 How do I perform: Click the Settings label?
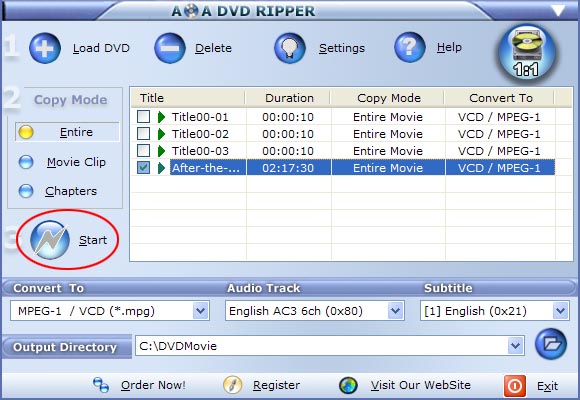pyautogui.click(x=342, y=48)
